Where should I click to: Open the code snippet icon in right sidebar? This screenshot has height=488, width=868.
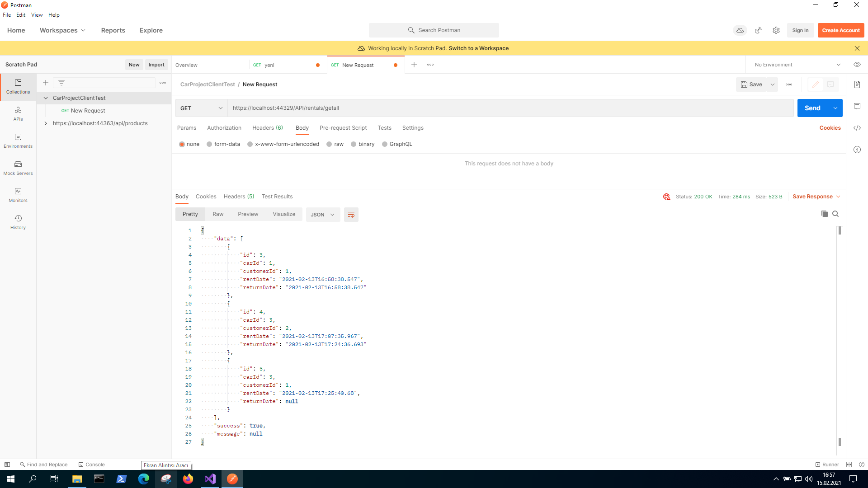[x=857, y=128]
